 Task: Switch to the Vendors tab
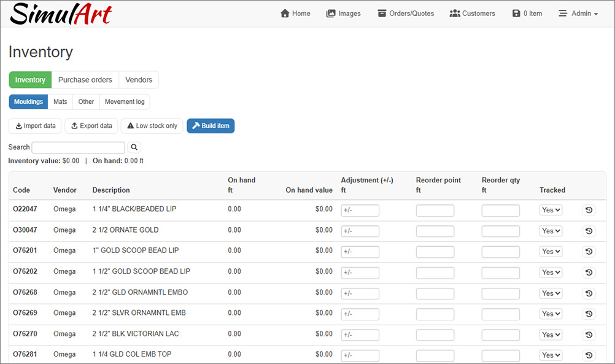pyautogui.click(x=139, y=80)
